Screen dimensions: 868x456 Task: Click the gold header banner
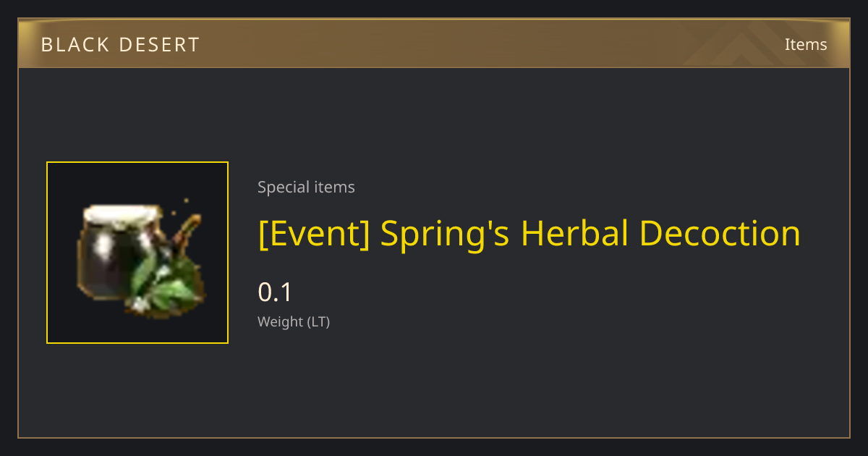click(434, 44)
